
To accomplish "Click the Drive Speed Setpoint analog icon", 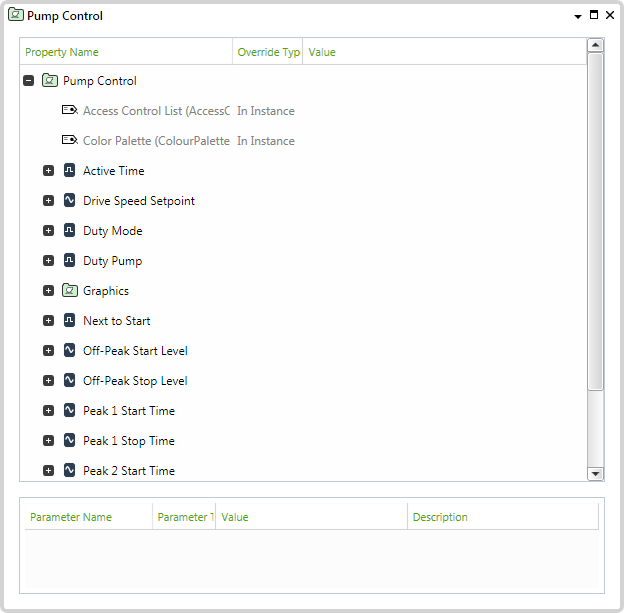I will 70,201.
